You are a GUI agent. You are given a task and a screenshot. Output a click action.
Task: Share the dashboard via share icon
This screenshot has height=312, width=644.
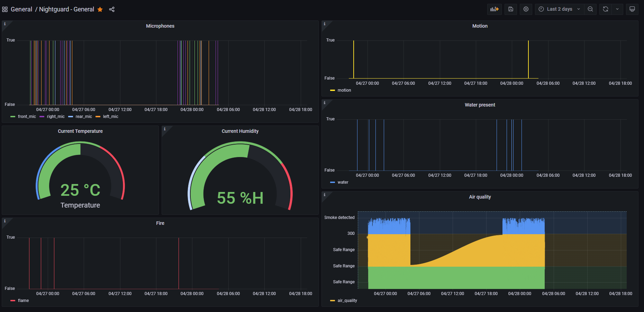click(112, 9)
